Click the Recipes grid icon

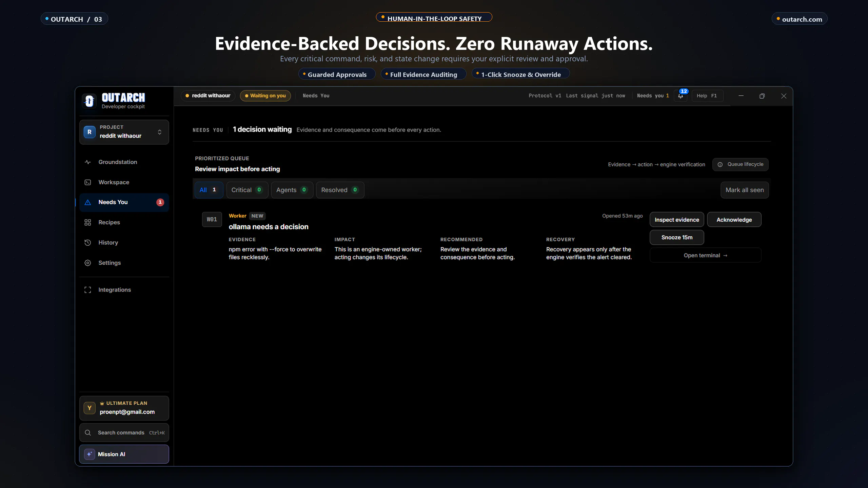point(88,222)
